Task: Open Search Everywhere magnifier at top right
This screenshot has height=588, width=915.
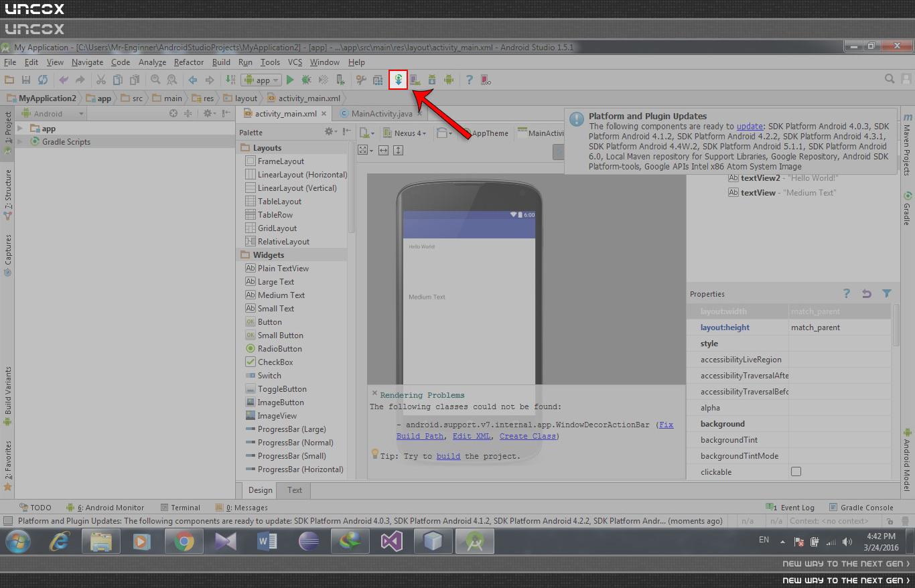Action: click(x=890, y=79)
